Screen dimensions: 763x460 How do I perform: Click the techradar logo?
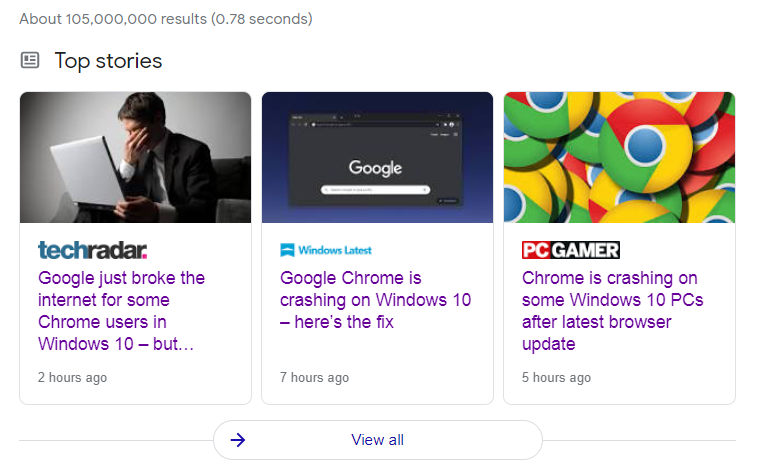pyautogui.click(x=92, y=250)
